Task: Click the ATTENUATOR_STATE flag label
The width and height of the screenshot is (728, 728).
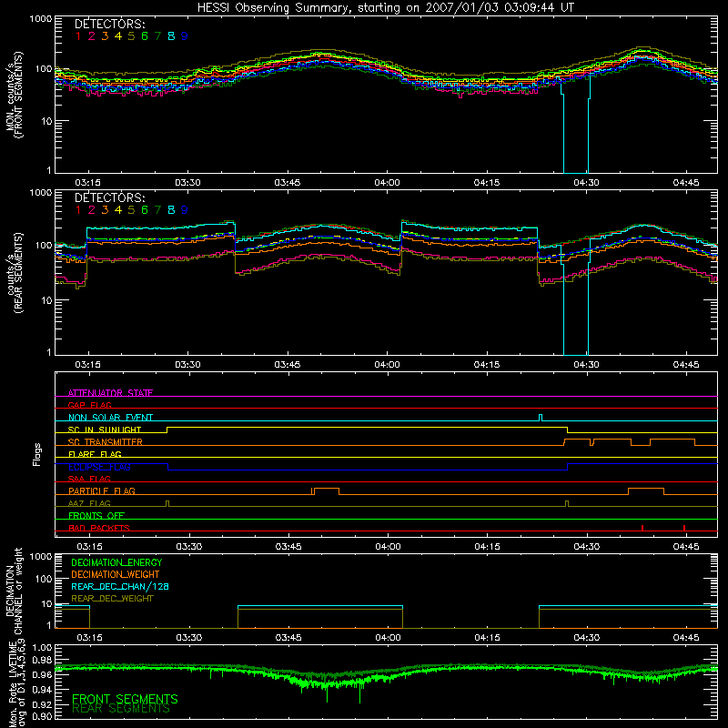Action: (110, 393)
